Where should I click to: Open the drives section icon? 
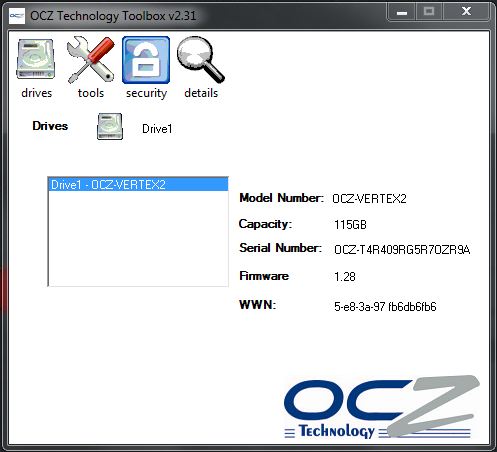(x=35, y=59)
